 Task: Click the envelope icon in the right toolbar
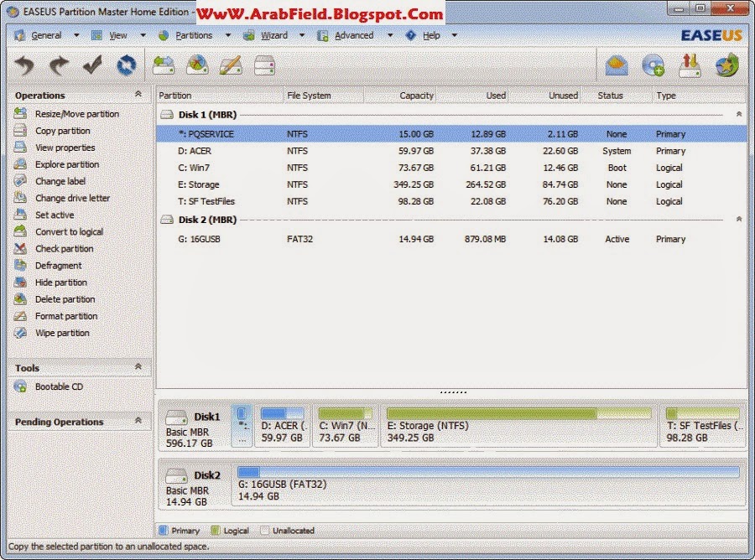pos(617,65)
